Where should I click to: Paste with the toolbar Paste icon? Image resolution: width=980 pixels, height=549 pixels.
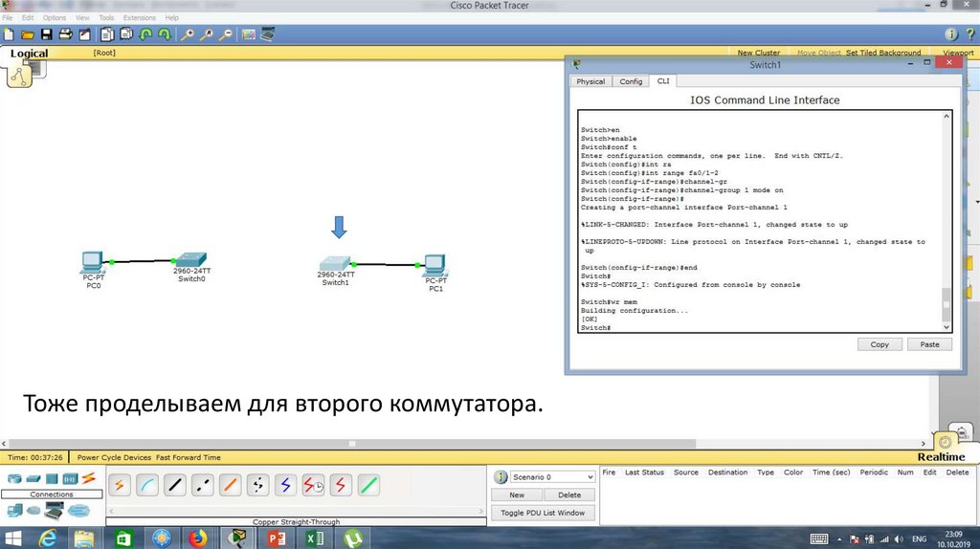pos(126,35)
